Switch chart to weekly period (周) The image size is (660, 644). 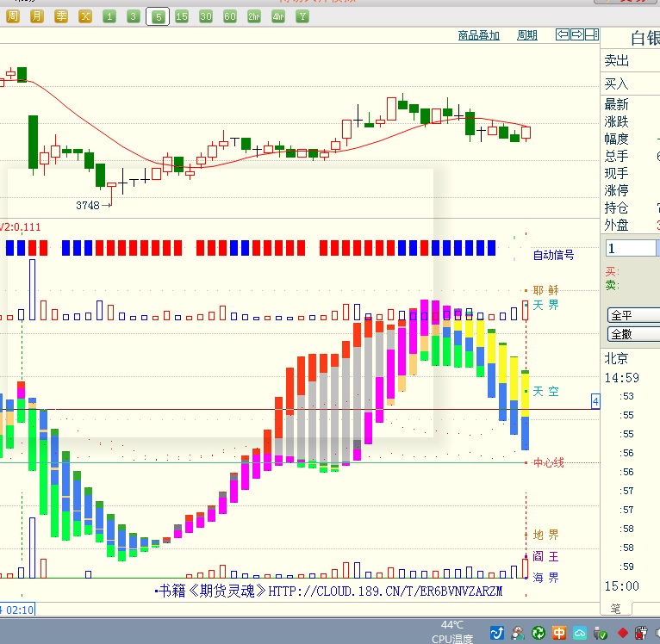point(13,16)
